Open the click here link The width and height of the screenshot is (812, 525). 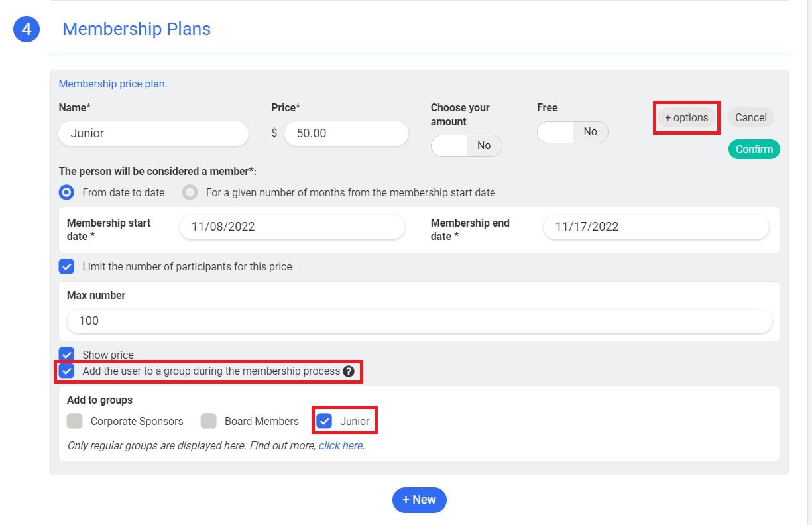click(340, 446)
